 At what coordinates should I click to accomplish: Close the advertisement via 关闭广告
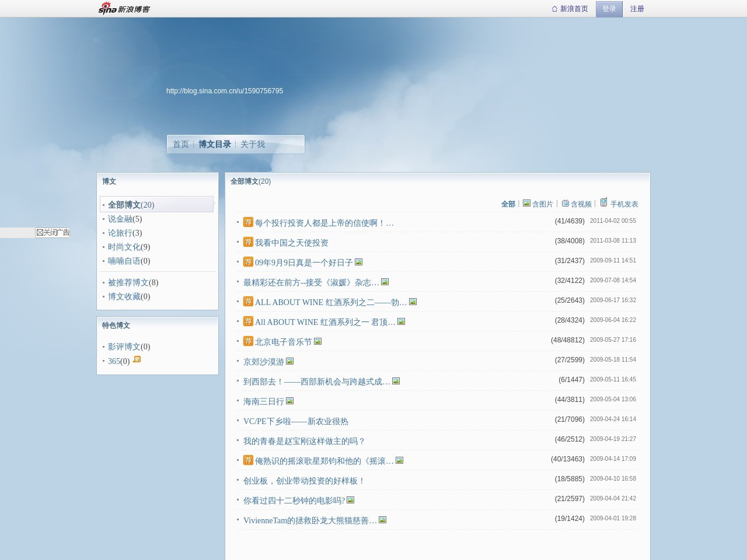(x=53, y=232)
